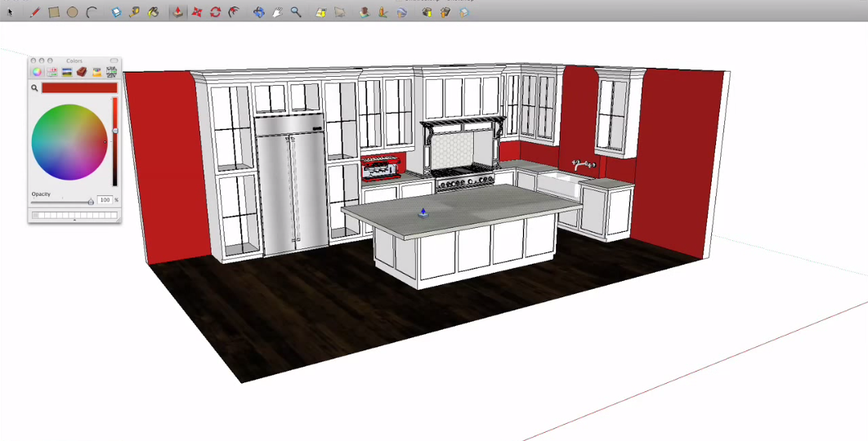The width and height of the screenshot is (868, 441).
Task: Select the Zoom magnifier tool
Action: 296,11
